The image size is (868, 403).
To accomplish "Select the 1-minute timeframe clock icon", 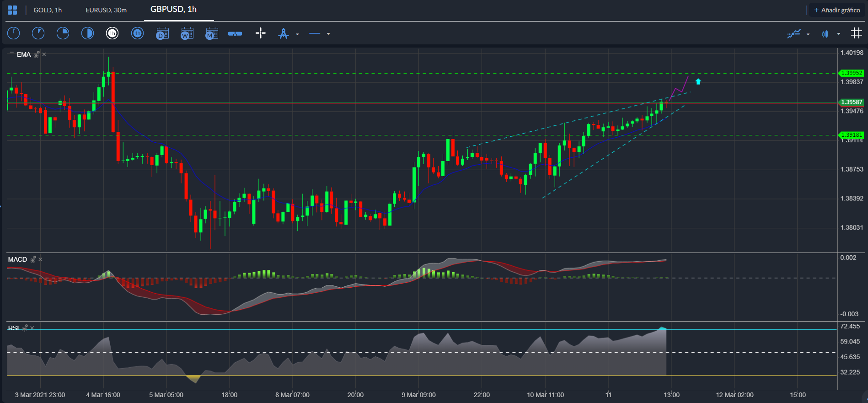I will (x=14, y=33).
